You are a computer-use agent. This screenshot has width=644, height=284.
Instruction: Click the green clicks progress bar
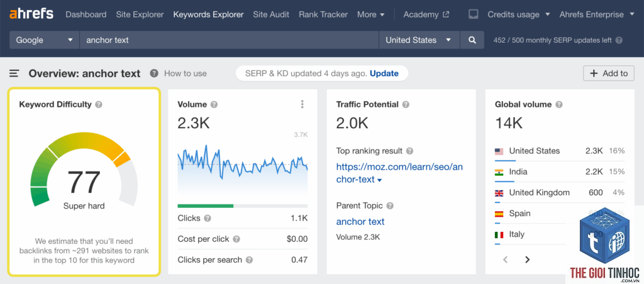point(206,205)
